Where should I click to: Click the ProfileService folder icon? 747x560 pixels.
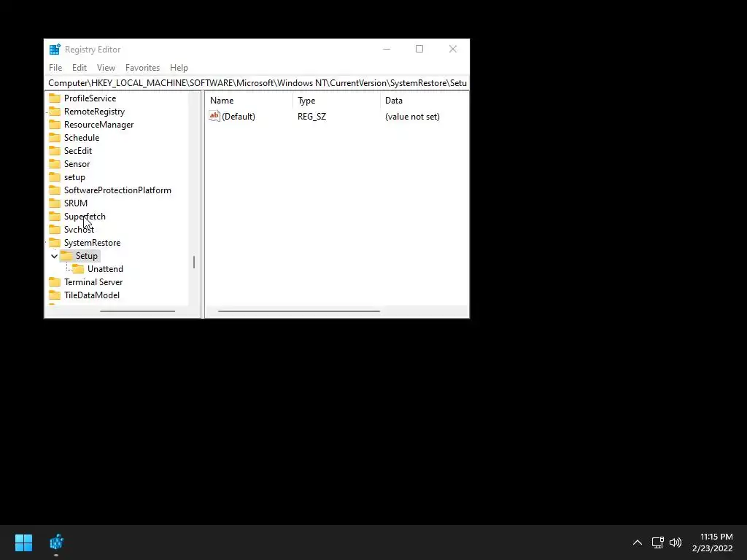[55, 98]
